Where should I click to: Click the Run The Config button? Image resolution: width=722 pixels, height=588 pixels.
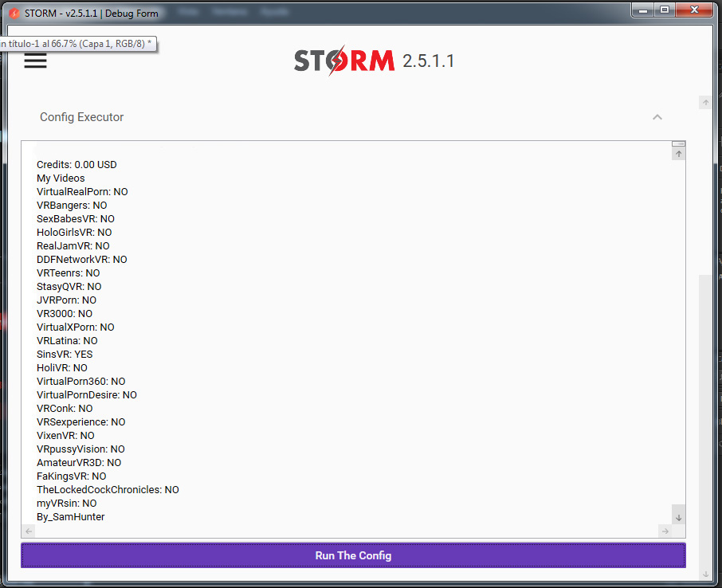[353, 555]
